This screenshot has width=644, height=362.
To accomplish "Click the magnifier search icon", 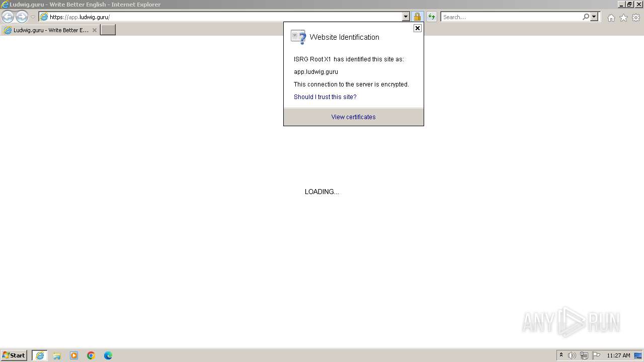I will [x=586, y=17].
